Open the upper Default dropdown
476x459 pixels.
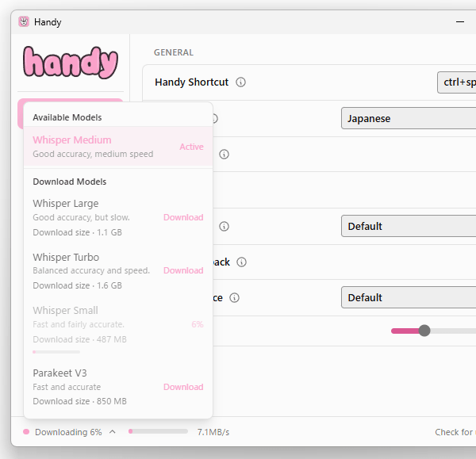(408, 226)
